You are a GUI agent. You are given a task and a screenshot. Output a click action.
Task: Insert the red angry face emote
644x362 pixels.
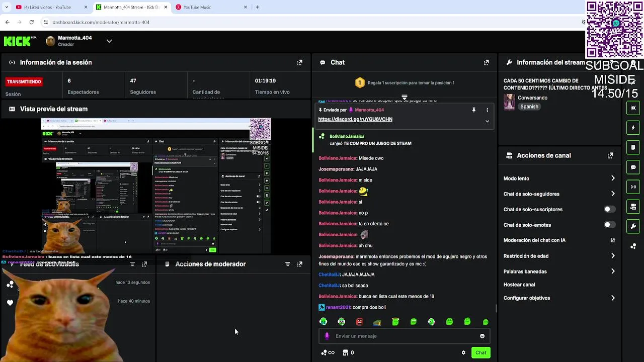coord(359,322)
